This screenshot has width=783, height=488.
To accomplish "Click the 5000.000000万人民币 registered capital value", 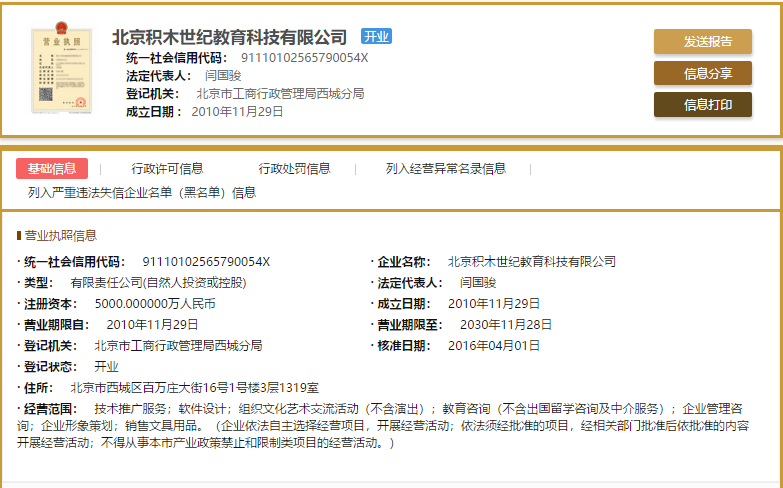I will (155, 303).
